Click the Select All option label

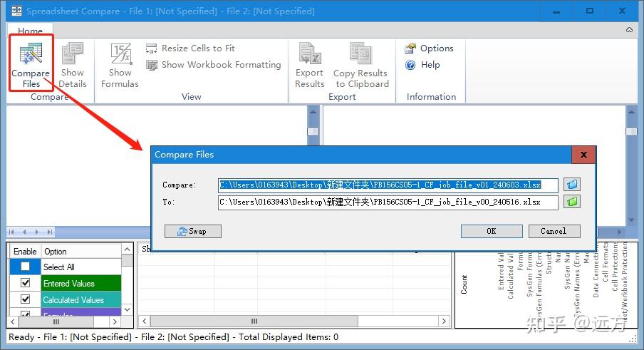[58, 267]
